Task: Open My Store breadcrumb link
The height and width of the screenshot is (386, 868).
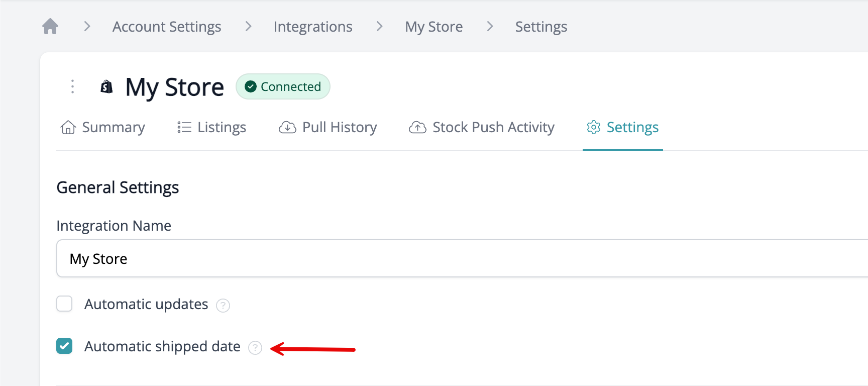Action: (x=434, y=27)
